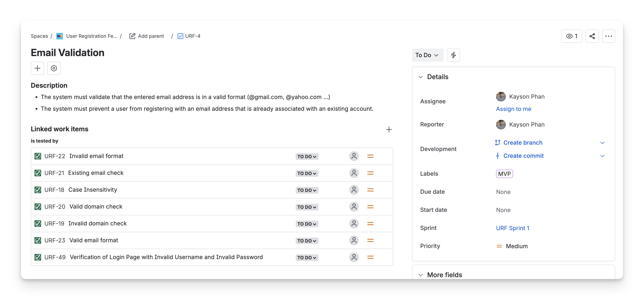Go to Spaces in breadcrumb
The image size is (644, 300).
[x=39, y=36]
